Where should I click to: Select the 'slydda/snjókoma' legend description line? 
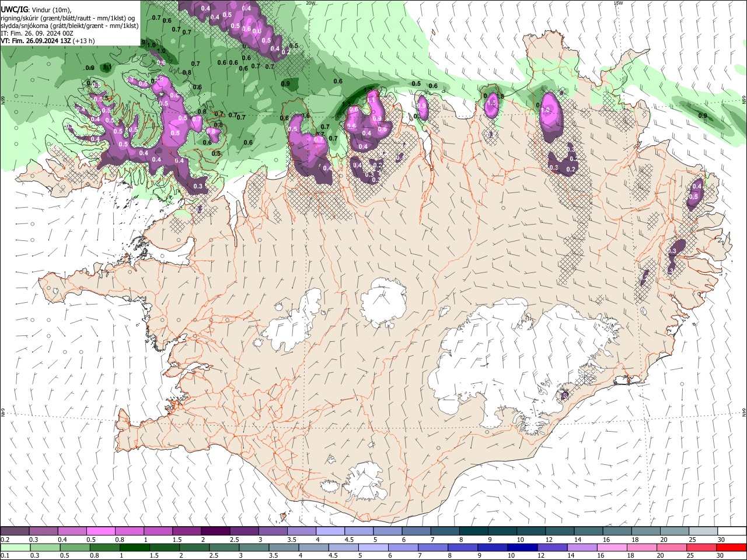[x=69, y=26]
